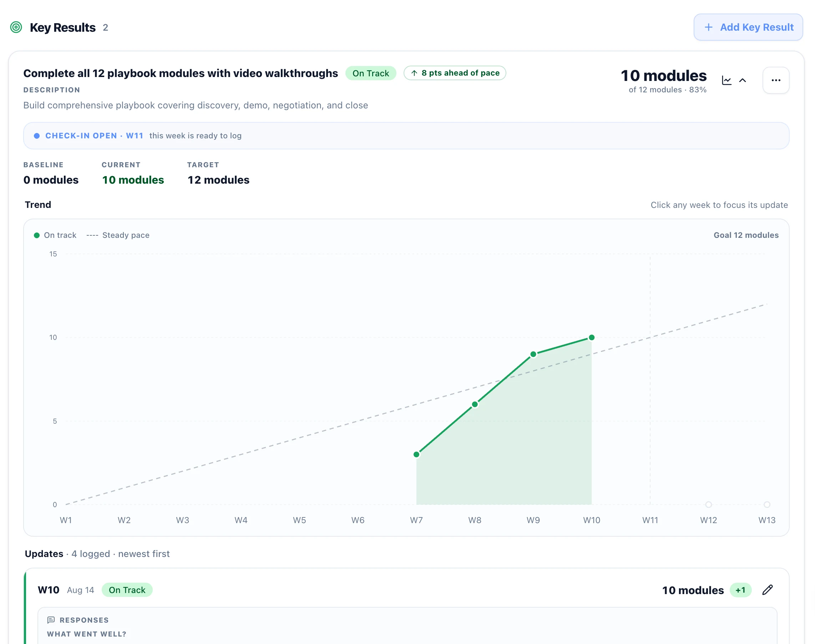Collapse the key result with the chevron
The image size is (815, 644).
[742, 80]
